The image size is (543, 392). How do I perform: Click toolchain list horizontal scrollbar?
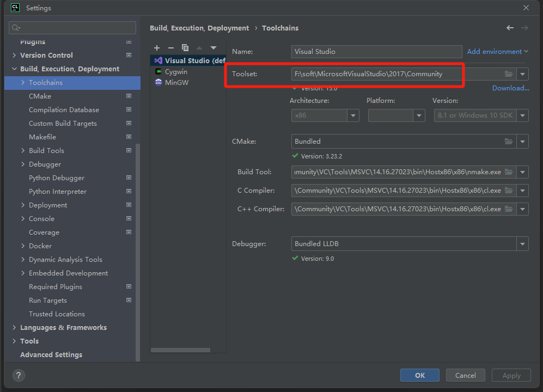180,350
